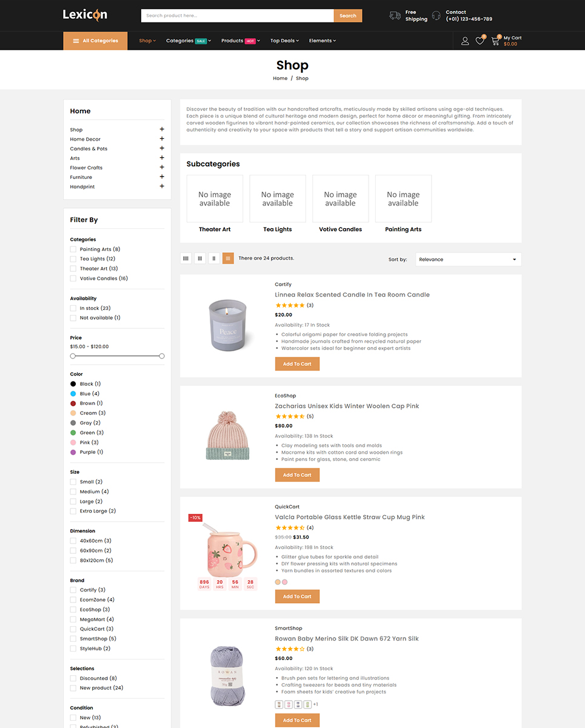Switch to four-column grid view
585x728 pixels.
[x=186, y=258]
